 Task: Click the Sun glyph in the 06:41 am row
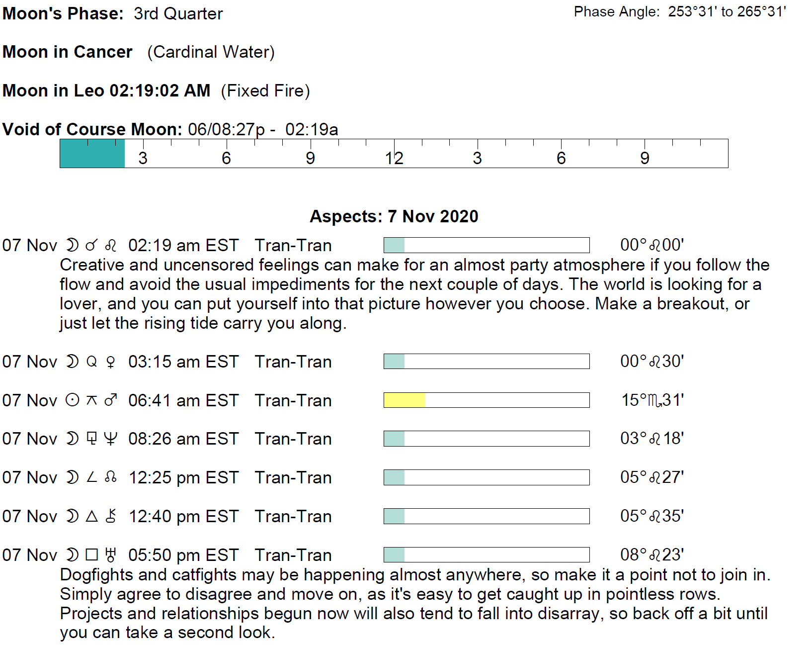click(73, 400)
